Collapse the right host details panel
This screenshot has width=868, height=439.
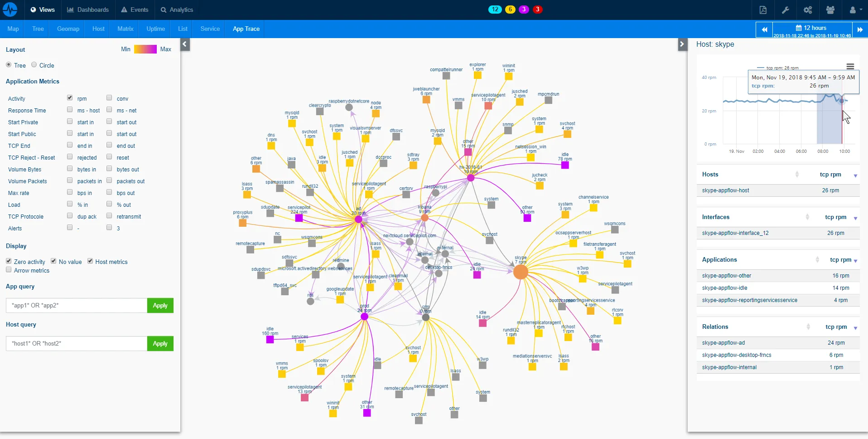(x=682, y=44)
